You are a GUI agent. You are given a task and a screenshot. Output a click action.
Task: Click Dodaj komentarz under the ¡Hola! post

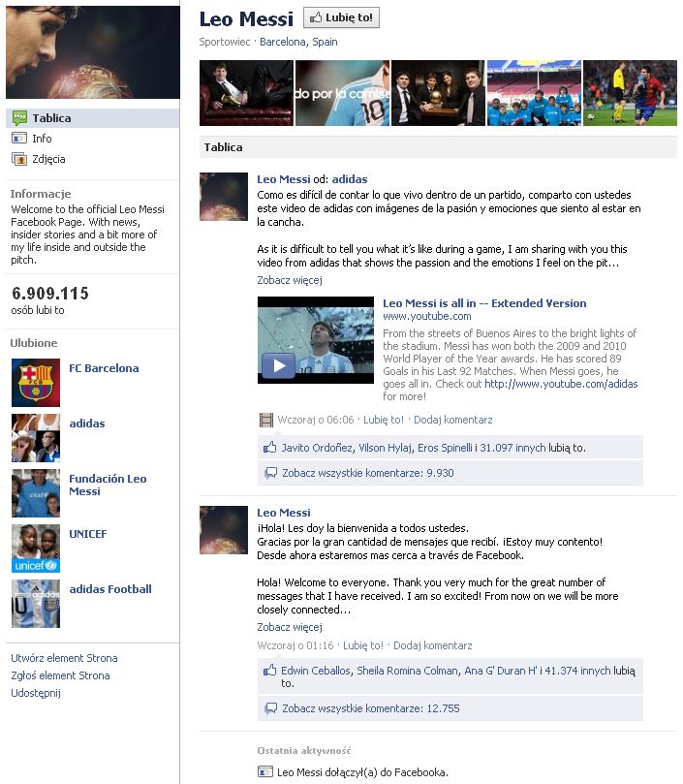tap(432, 645)
